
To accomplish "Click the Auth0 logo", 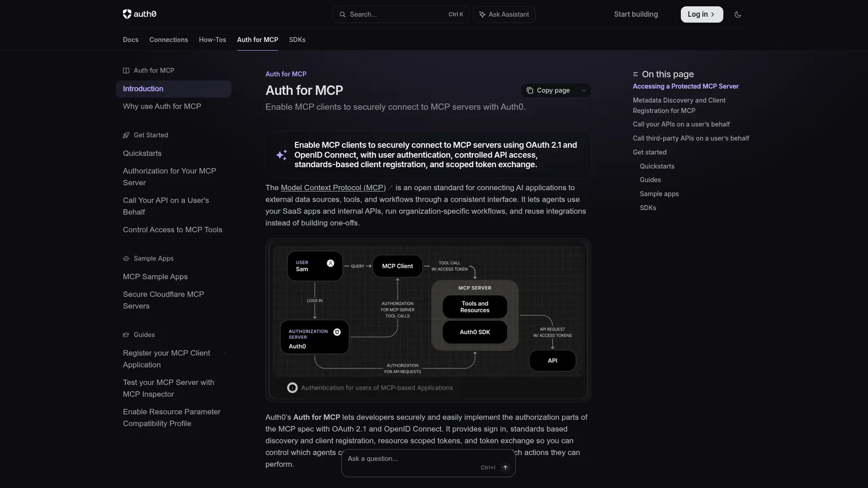I will click(x=140, y=14).
